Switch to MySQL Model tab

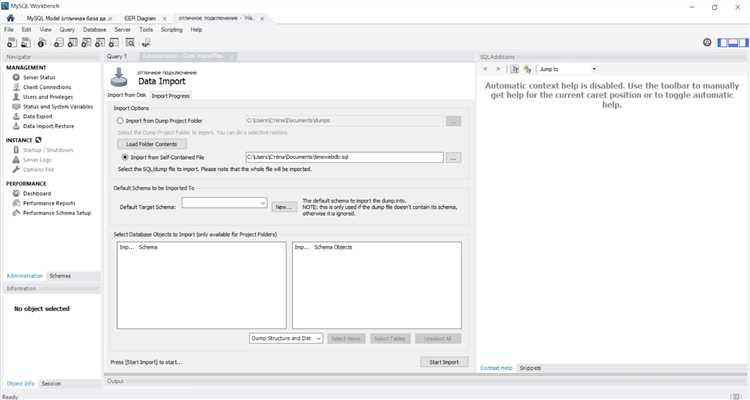66,18
